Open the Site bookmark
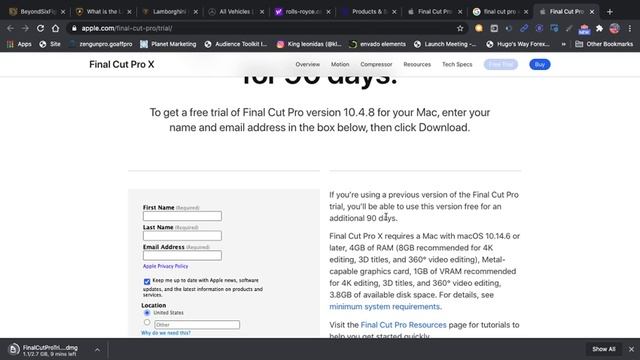This screenshot has height=360, width=640. tap(50, 44)
